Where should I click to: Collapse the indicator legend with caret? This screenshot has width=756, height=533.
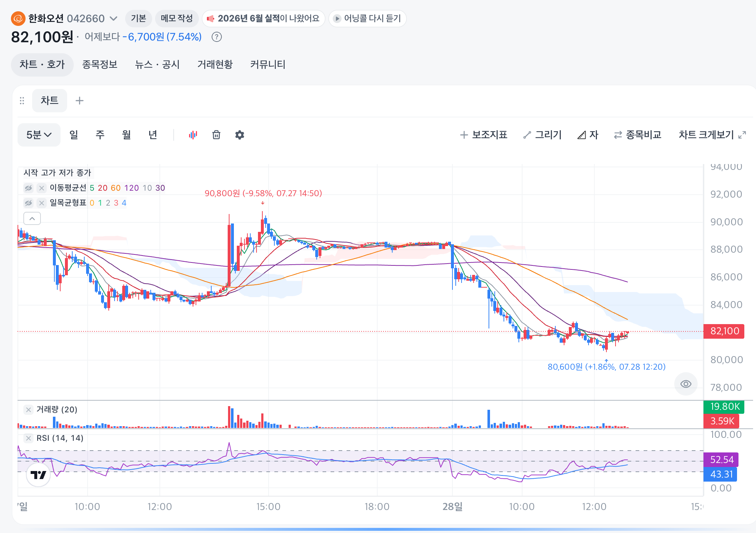pos(32,219)
